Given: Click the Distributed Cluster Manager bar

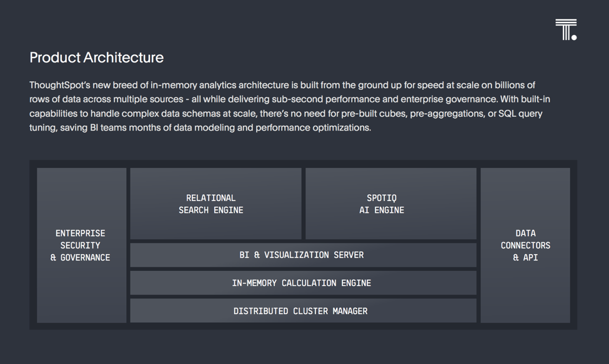Looking at the screenshot, I should tap(304, 311).
